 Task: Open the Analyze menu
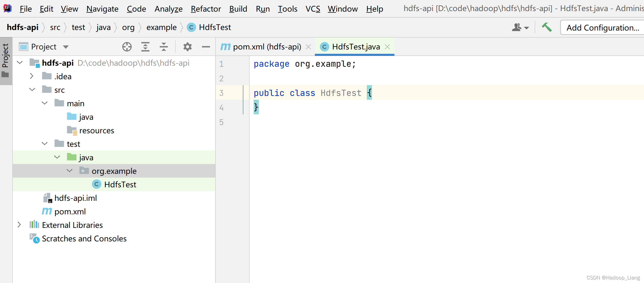[x=168, y=9]
